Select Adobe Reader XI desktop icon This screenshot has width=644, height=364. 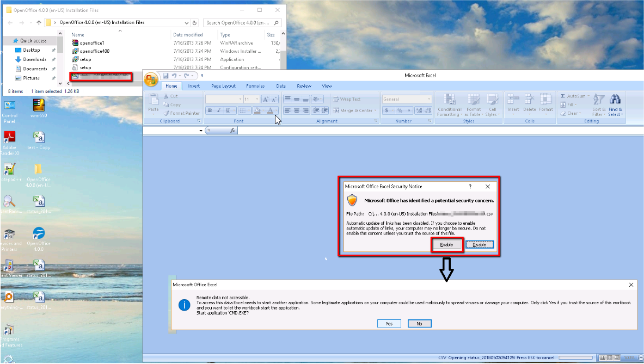(x=9, y=143)
